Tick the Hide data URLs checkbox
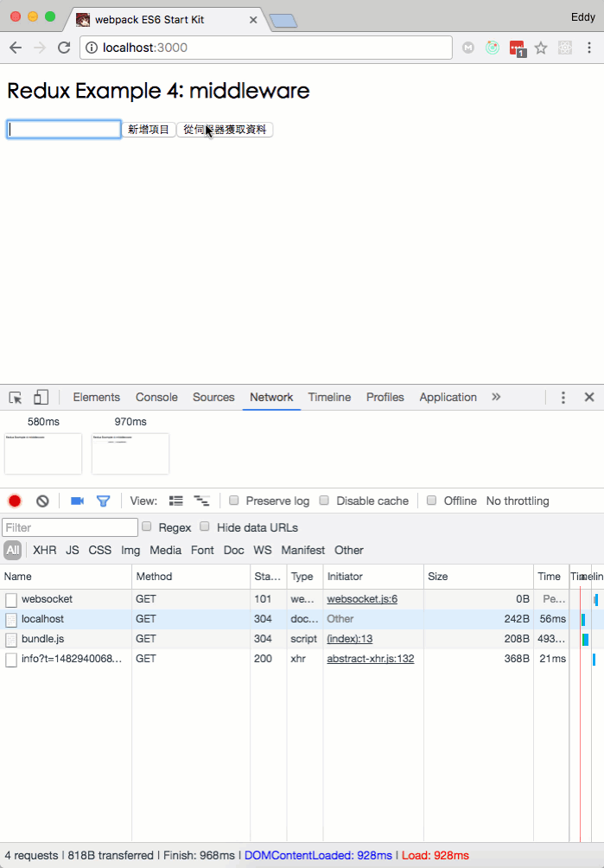The height and width of the screenshot is (868, 604). [205, 527]
